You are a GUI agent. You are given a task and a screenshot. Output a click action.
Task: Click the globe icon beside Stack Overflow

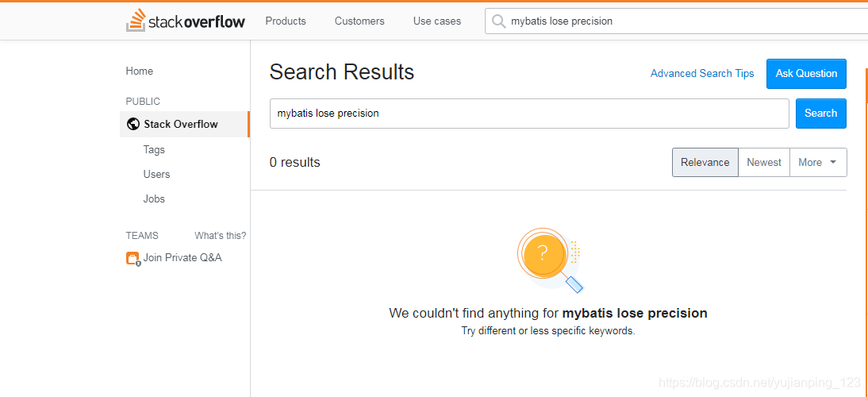click(x=133, y=124)
